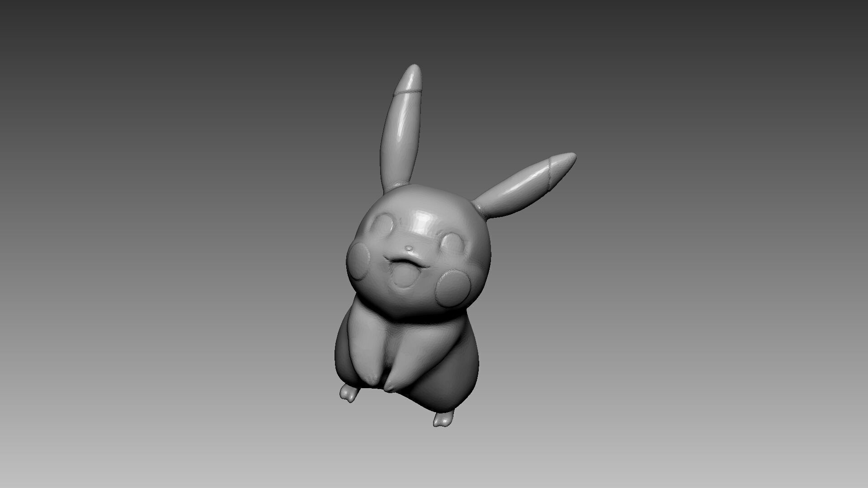This screenshot has width=868, height=488.
Task: Click the middle of the upright ear
Action: click(401, 136)
